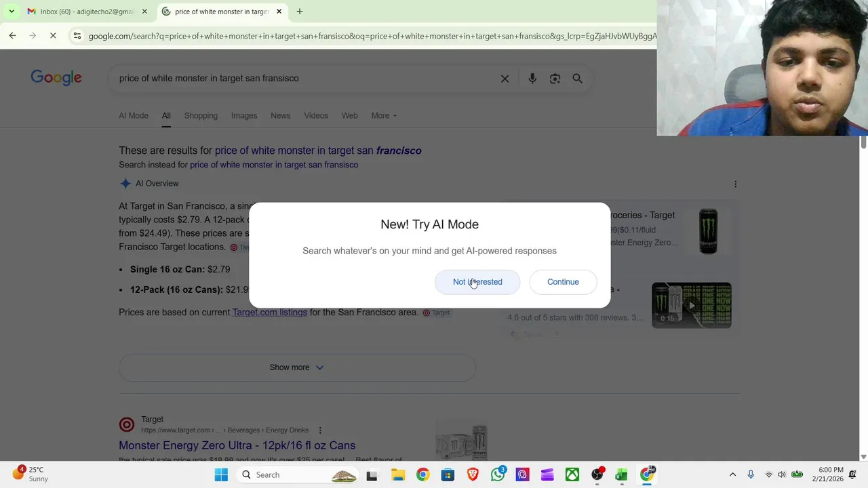Open a new browser tab

tap(300, 12)
